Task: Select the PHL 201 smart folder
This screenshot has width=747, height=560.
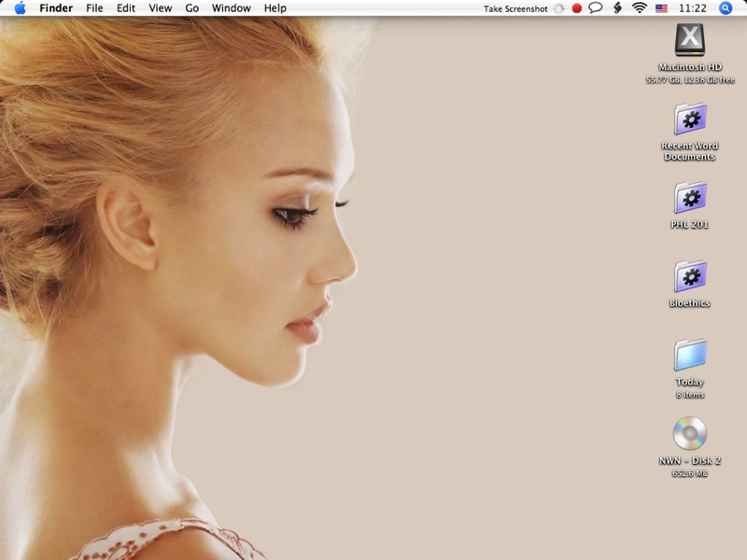Action: coord(689,198)
